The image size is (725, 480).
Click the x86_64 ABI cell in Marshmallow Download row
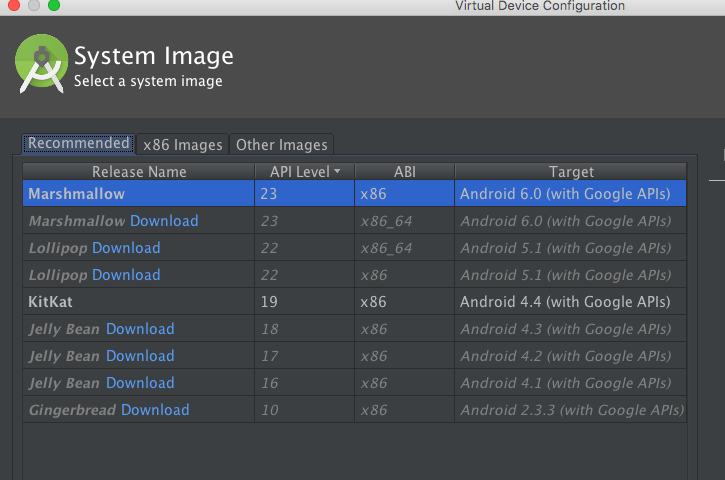[405, 221]
